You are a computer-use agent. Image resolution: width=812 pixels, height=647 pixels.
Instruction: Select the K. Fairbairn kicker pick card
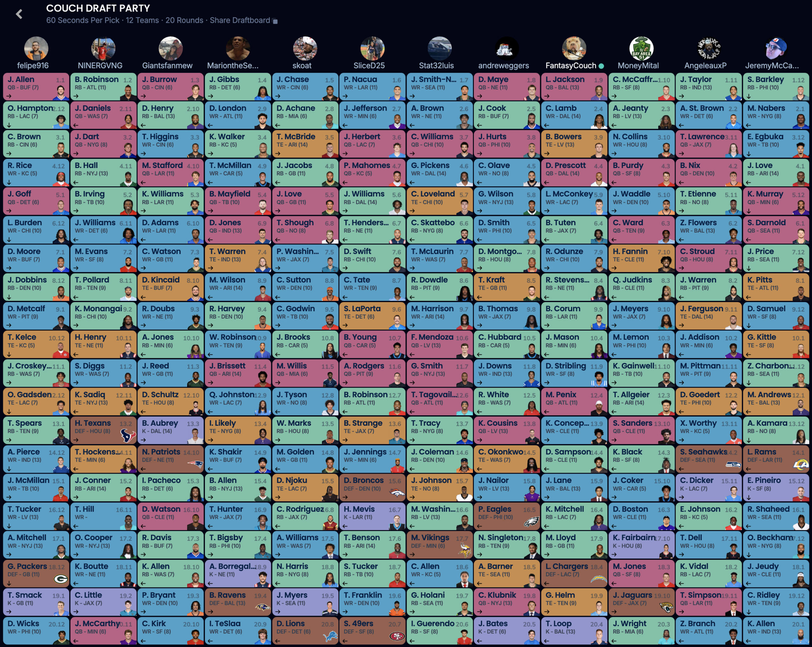[x=641, y=545]
